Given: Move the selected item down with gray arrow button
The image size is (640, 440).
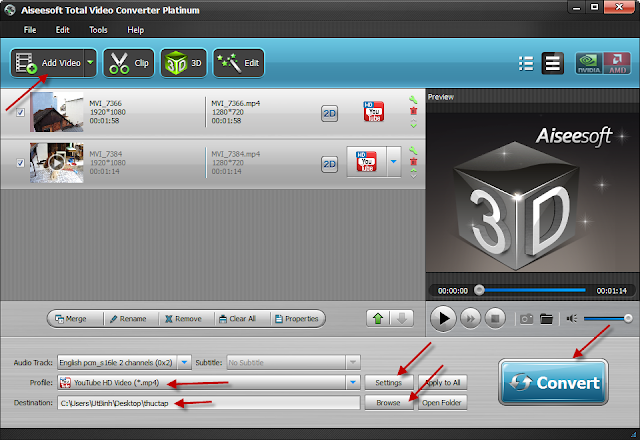Looking at the screenshot, I should (x=402, y=318).
